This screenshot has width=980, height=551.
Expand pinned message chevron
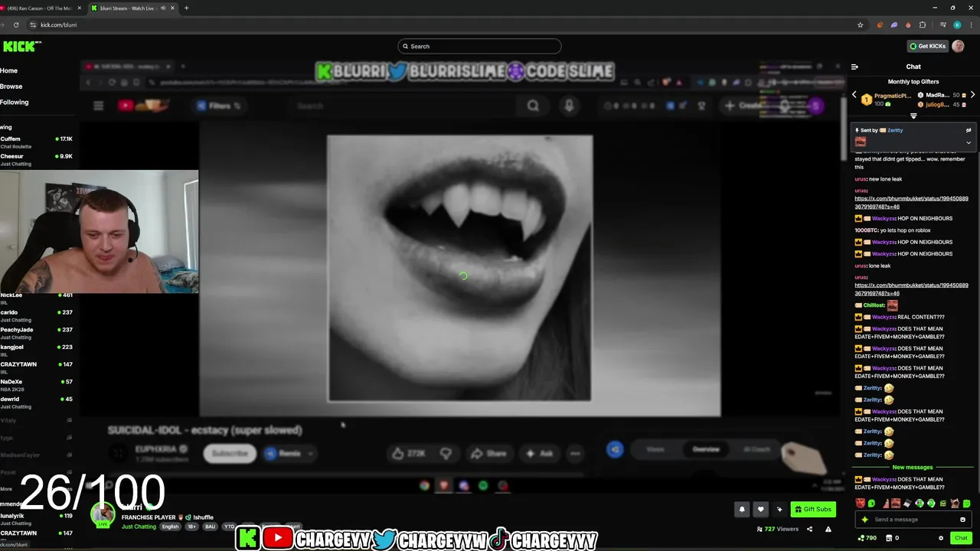(x=968, y=142)
